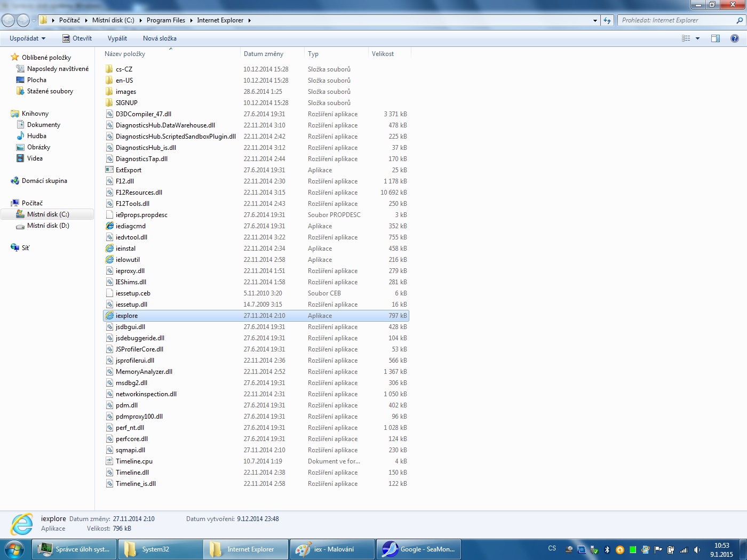Select the F12Resources.dll file name
Image resolution: width=747 pixels, height=560 pixels.
139,193
